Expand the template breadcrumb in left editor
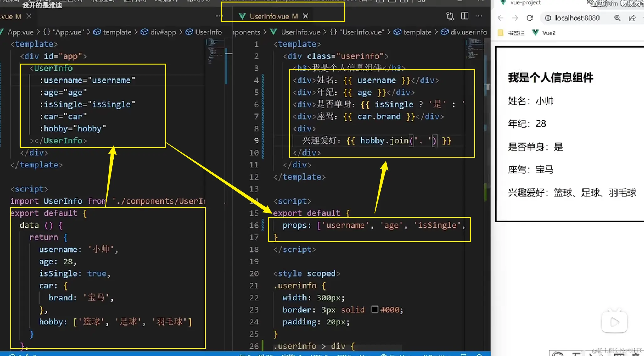Screen dimensions: 644x356 [117, 32]
